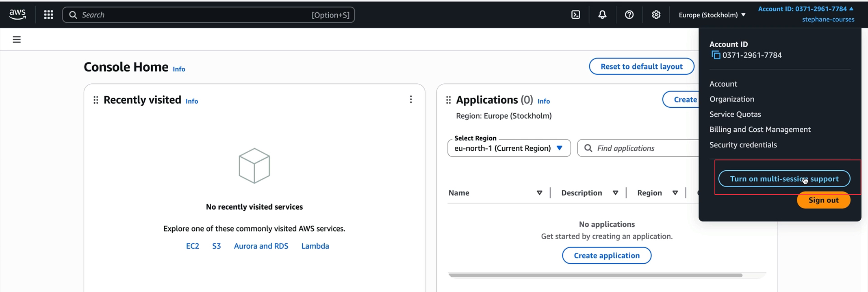
Task: Open Console Home Info link
Action: pos(179,69)
